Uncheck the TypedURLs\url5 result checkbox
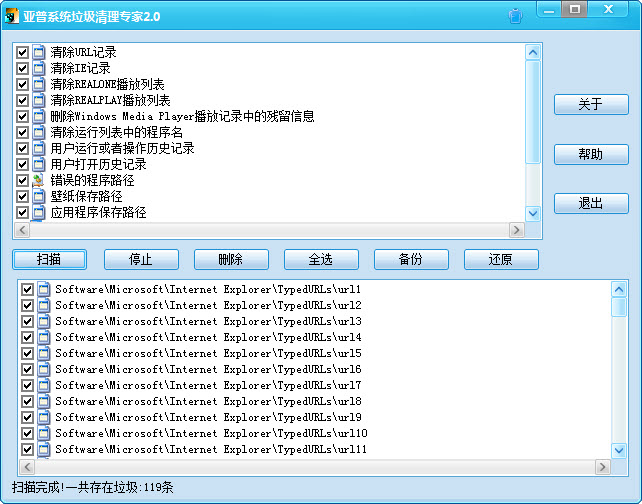Image resolution: width=642 pixels, height=504 pixels. point(27,353)
